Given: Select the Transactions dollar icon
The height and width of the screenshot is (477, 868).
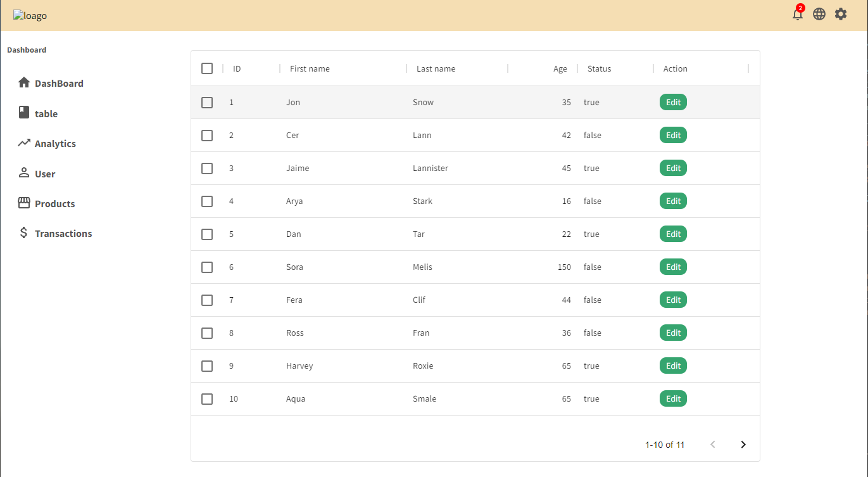Looking at the screenshot, I should tap(23, 233).
